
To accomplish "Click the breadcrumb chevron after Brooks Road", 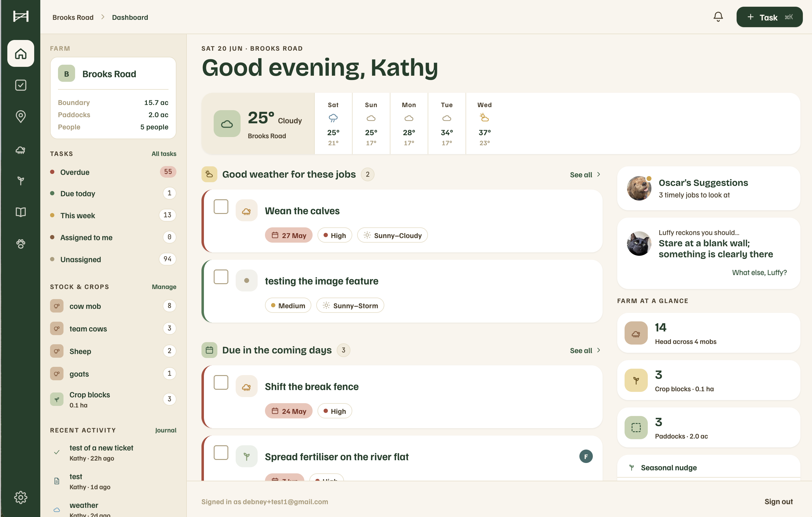I will coord(103,17).
